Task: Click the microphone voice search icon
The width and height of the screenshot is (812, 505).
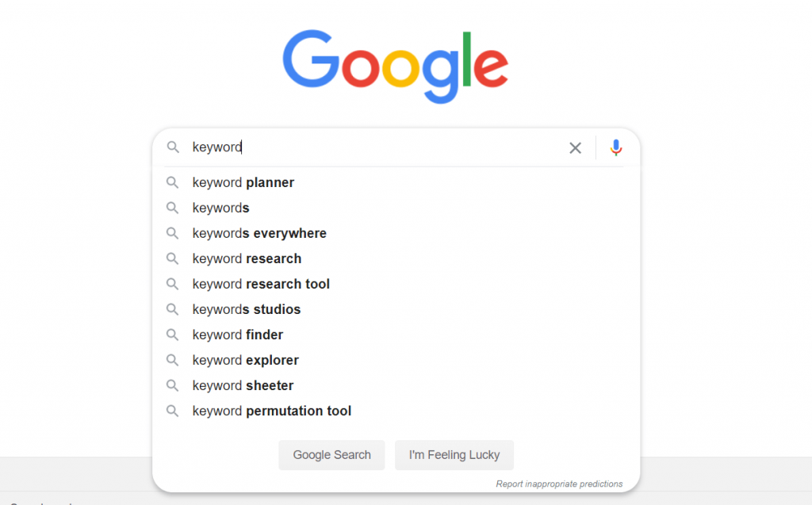Action: click(x=616, y=147)
